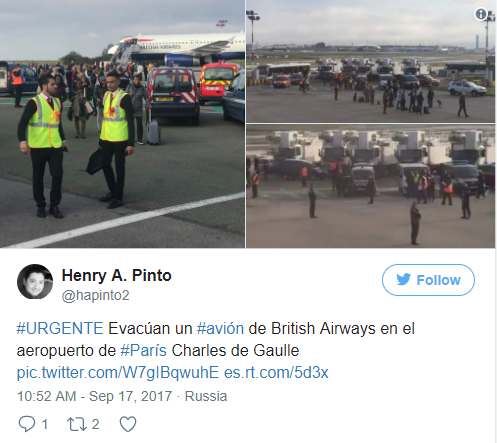Open the pic.twitter.com/W7gIBqwuhE link

[118, 373]
